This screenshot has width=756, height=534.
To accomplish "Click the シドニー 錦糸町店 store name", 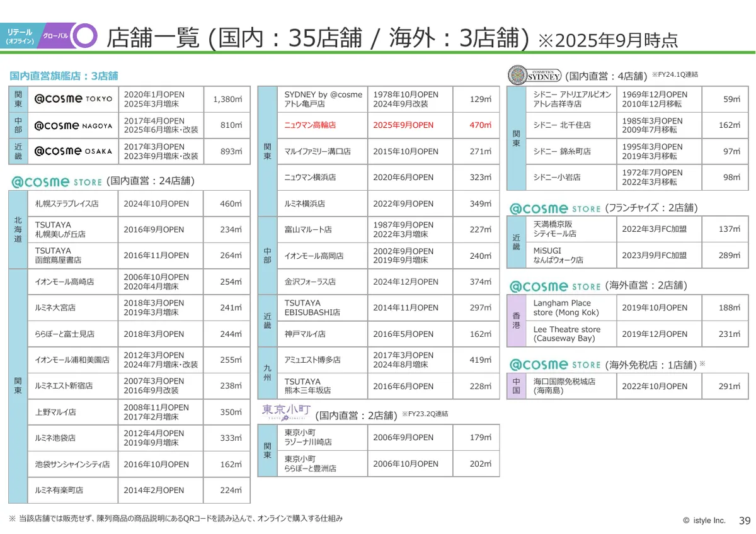I will coord(562,152).
